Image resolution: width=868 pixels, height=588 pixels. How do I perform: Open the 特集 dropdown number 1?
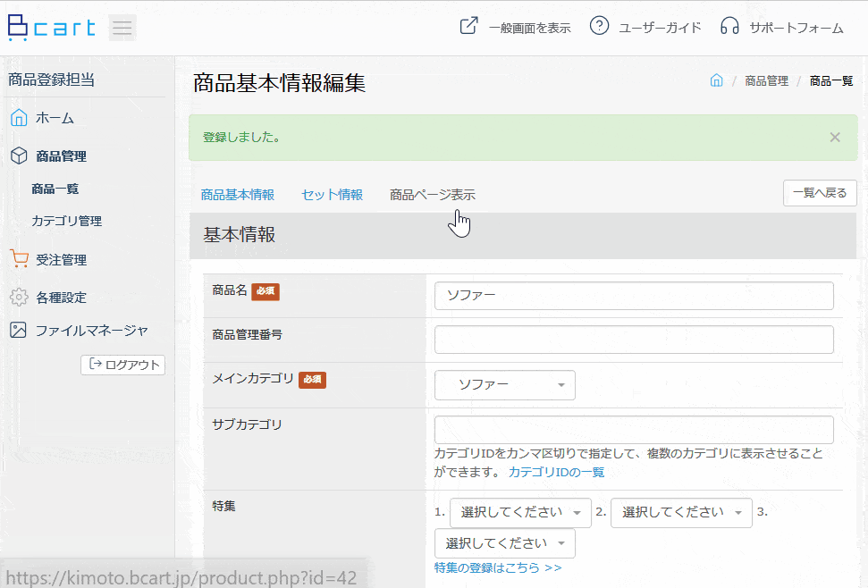pyautogui.click(x=520, y=513)
